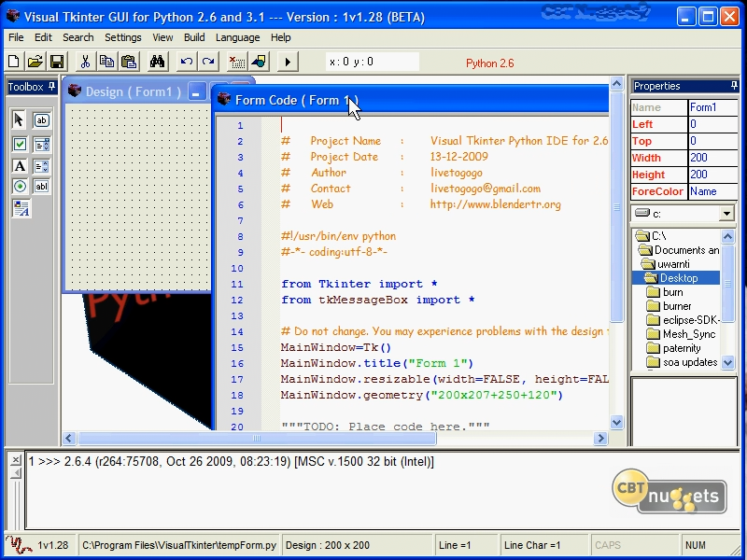Open the Help menu

281,37
